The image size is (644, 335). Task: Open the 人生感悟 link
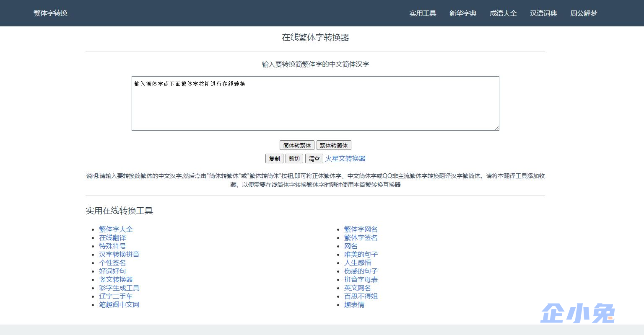[358, 263]
